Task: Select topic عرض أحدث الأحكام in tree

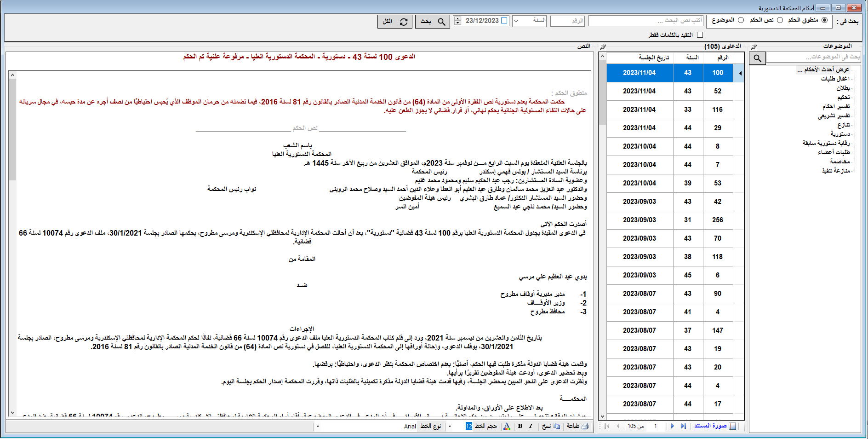Action: coord(823,69)
